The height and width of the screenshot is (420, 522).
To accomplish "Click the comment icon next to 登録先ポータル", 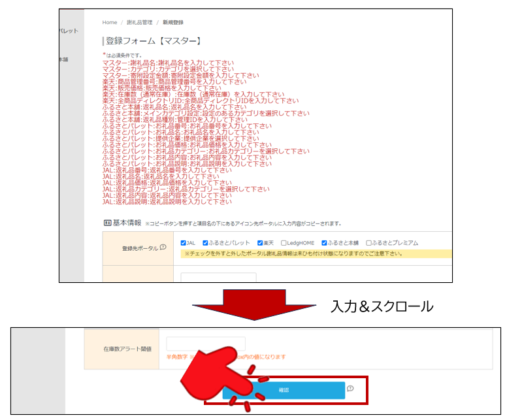I will click(x=163, y=248).
